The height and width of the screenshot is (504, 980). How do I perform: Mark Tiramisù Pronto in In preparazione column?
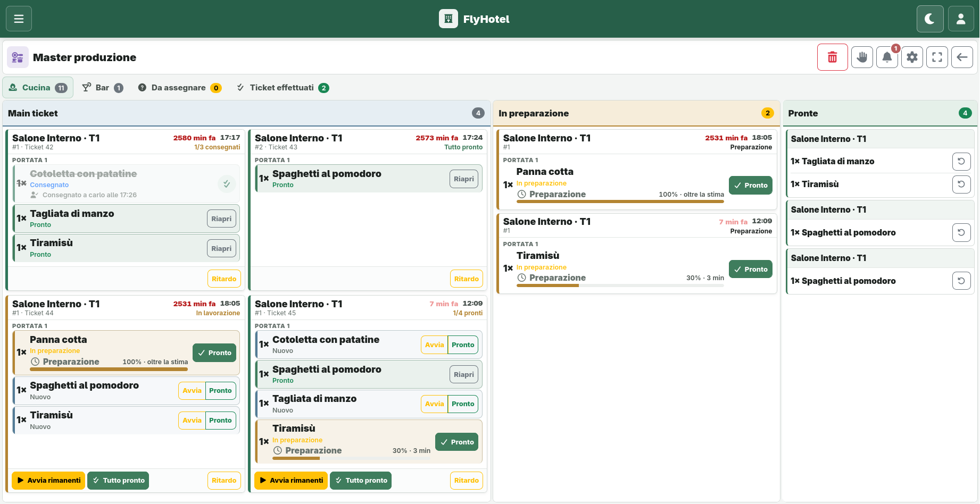click(x=751, y=269)
